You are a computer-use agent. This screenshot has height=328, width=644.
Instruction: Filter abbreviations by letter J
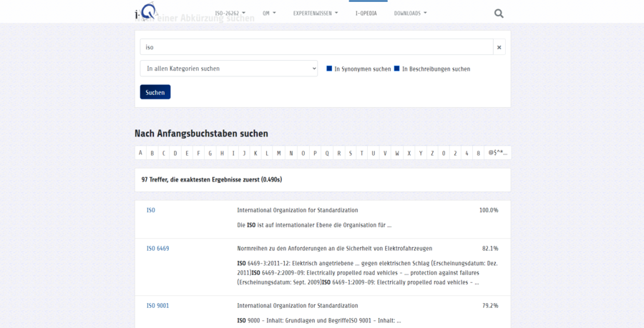point(244,153)
